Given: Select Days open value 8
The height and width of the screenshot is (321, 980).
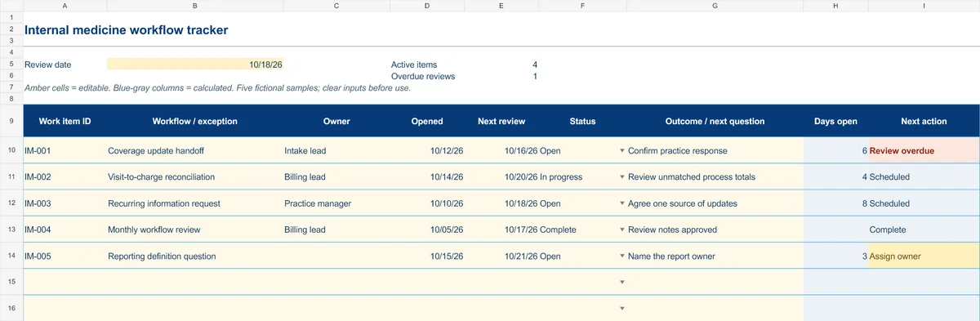Looking at the screenshot, I should (835, 203).
